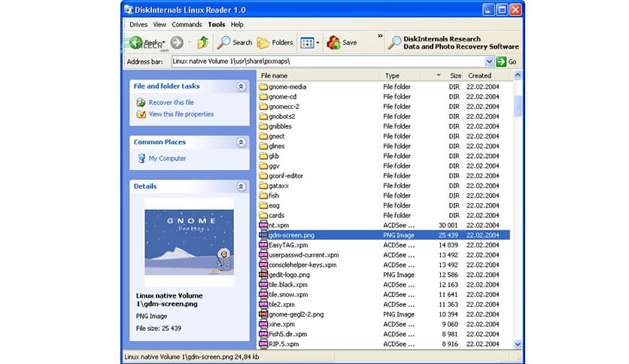Open My Computer in Common Places
Image resolution: width=629 pixels, height=364 pixels.
click(167, 159)
